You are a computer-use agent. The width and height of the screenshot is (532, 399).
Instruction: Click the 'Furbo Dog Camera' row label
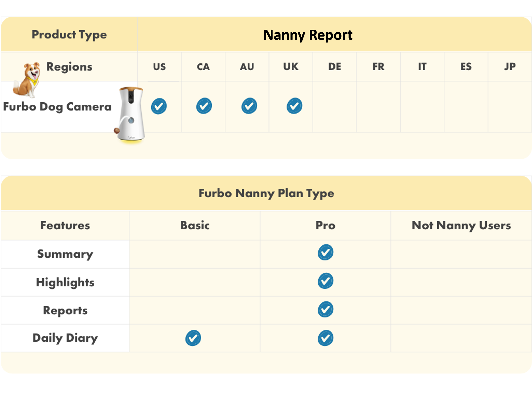point(57,107)
